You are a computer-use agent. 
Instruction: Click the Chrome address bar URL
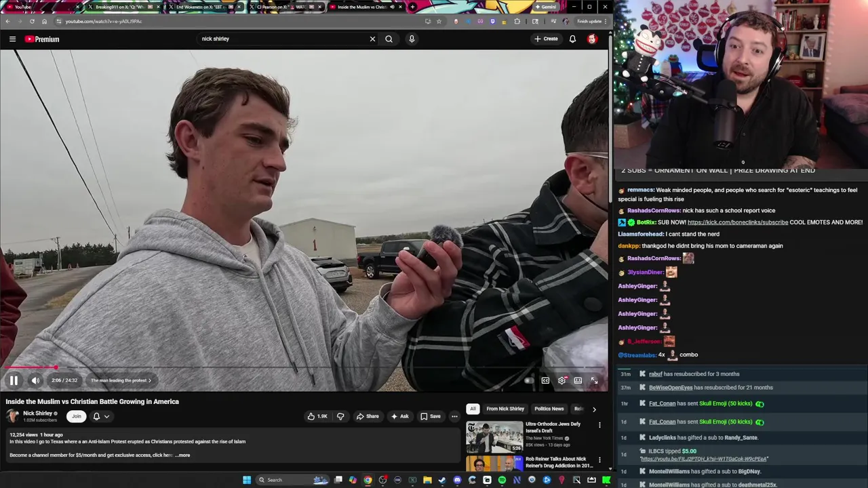(x=104, y=21)
